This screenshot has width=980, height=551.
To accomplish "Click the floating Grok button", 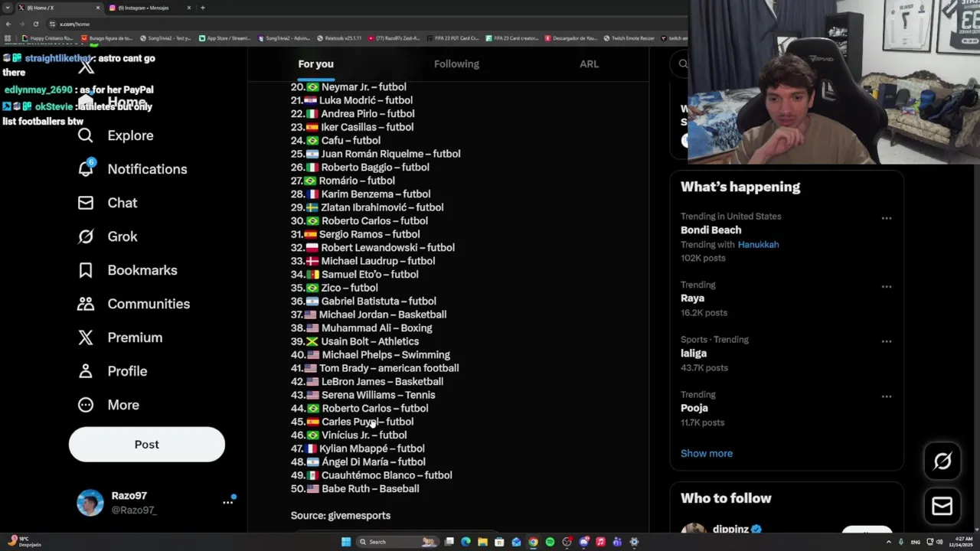I will 942,461.
